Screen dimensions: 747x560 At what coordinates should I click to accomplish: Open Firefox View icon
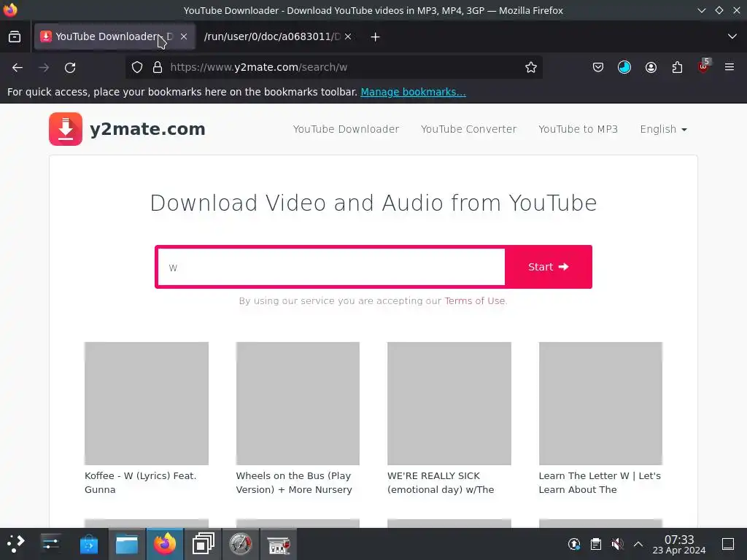15,36
